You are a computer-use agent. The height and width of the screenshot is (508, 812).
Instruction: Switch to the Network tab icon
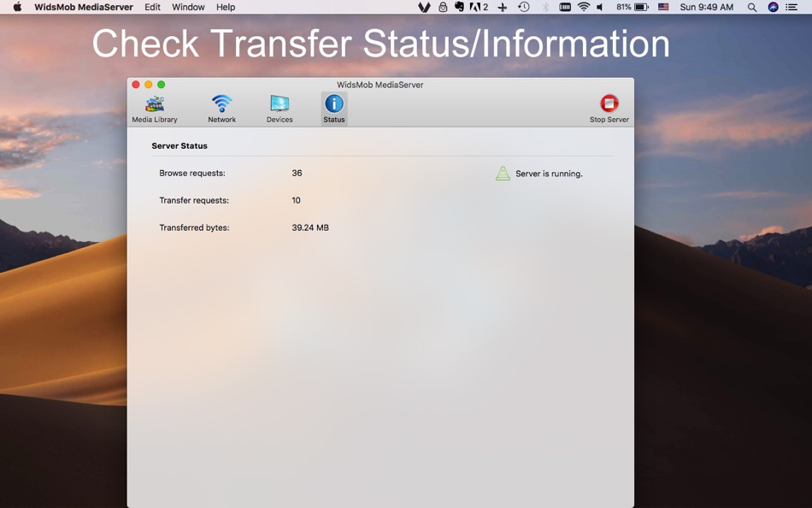221,109
